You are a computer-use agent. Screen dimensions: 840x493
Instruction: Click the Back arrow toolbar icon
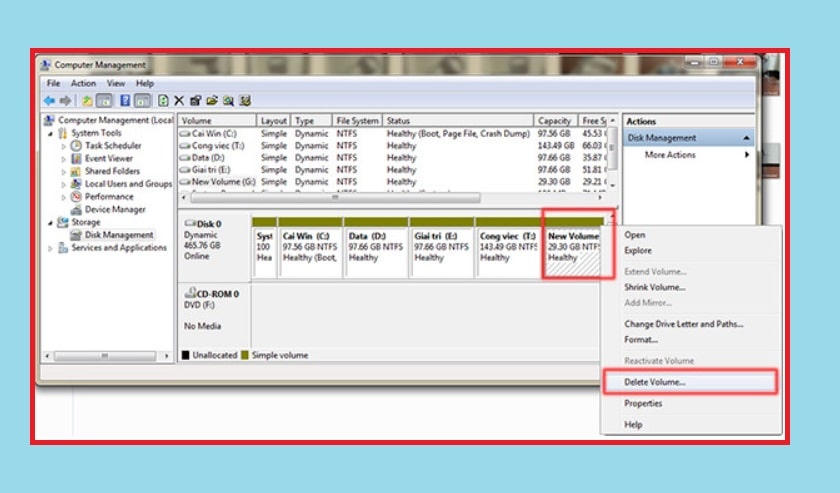49,100
